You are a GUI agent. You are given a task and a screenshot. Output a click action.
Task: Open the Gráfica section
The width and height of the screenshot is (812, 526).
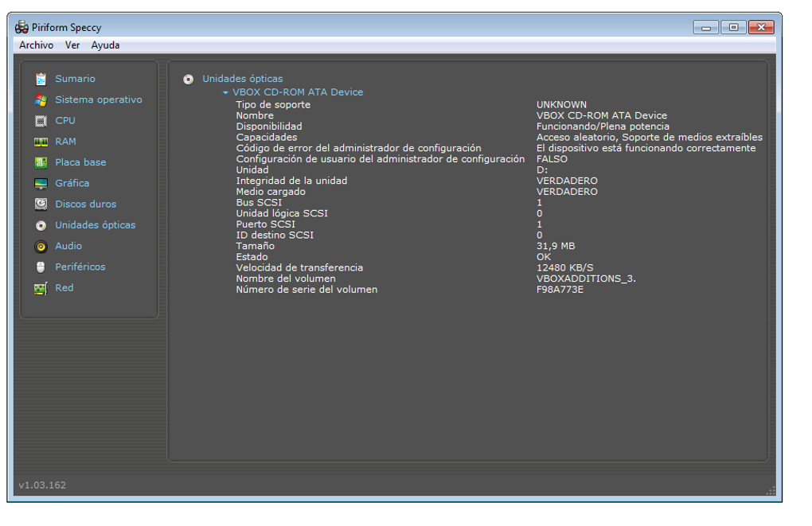click(x=72, y=183)
